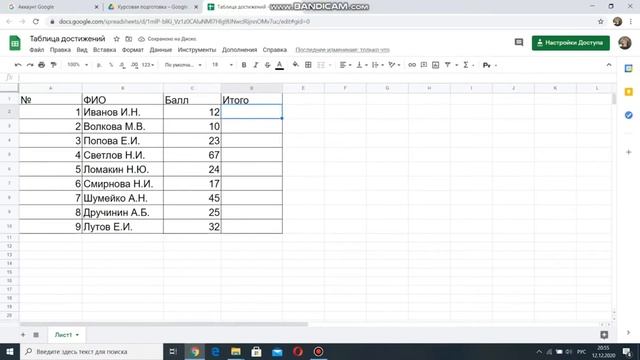Image resolution: width=640 pixels, height=360 pixels.
Task: Decrease decimal places
Action: (x=122, y=65)
